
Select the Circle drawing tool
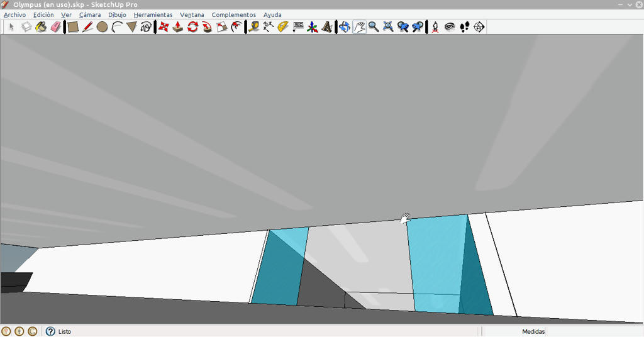pos(103,27)
